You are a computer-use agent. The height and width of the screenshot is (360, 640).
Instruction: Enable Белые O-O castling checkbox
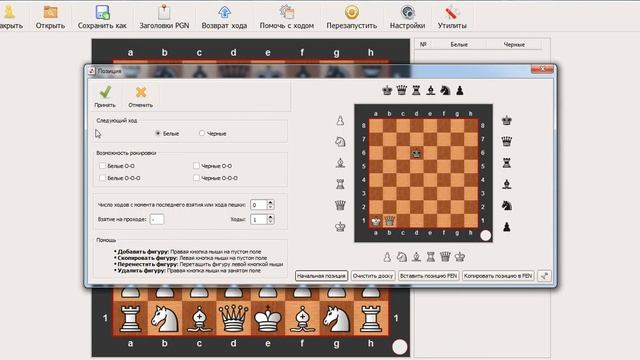102,166
